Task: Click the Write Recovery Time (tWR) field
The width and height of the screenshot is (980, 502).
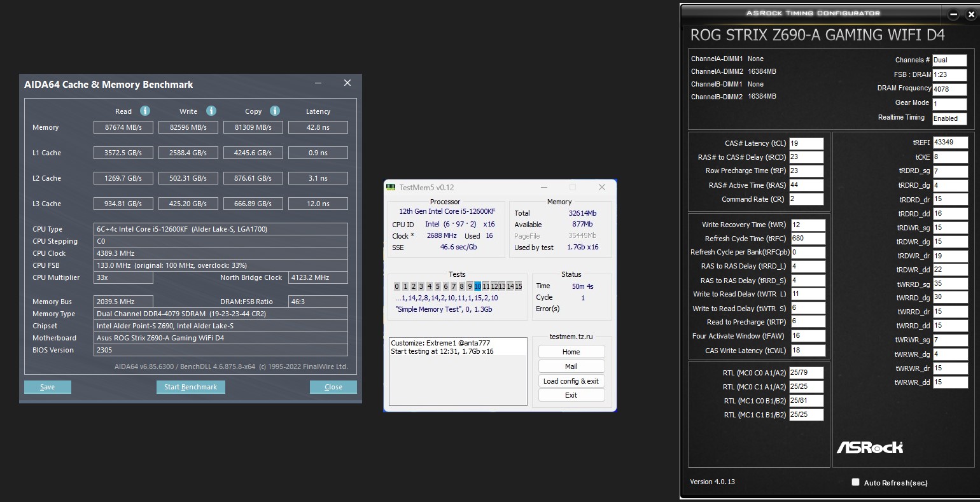Action: tap(808, 225)
